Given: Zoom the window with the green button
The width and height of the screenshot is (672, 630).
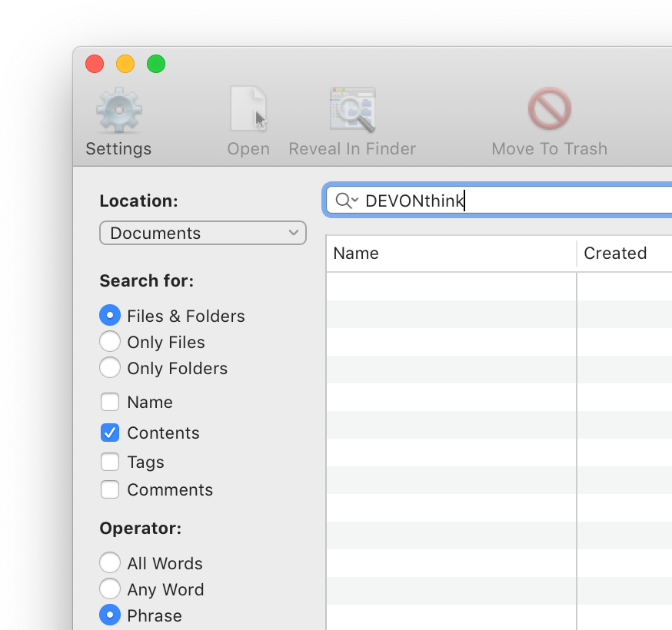Looking at the screenshot, I should [156, 65].
